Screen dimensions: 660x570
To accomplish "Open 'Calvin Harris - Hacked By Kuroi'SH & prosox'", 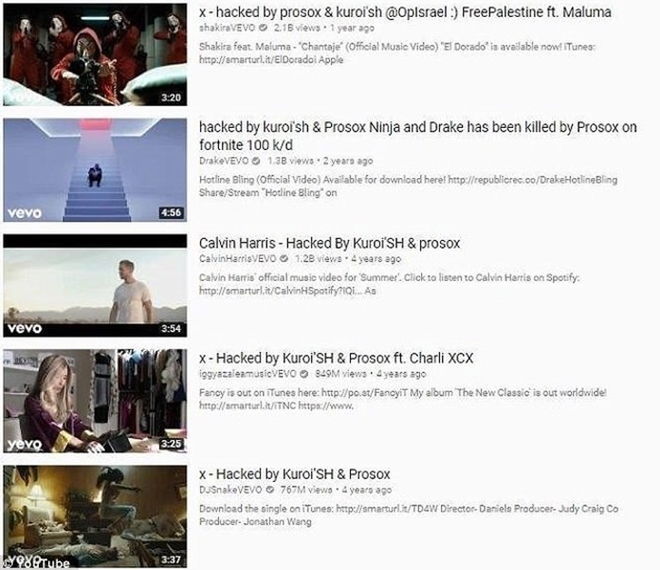I will [330, 243].
